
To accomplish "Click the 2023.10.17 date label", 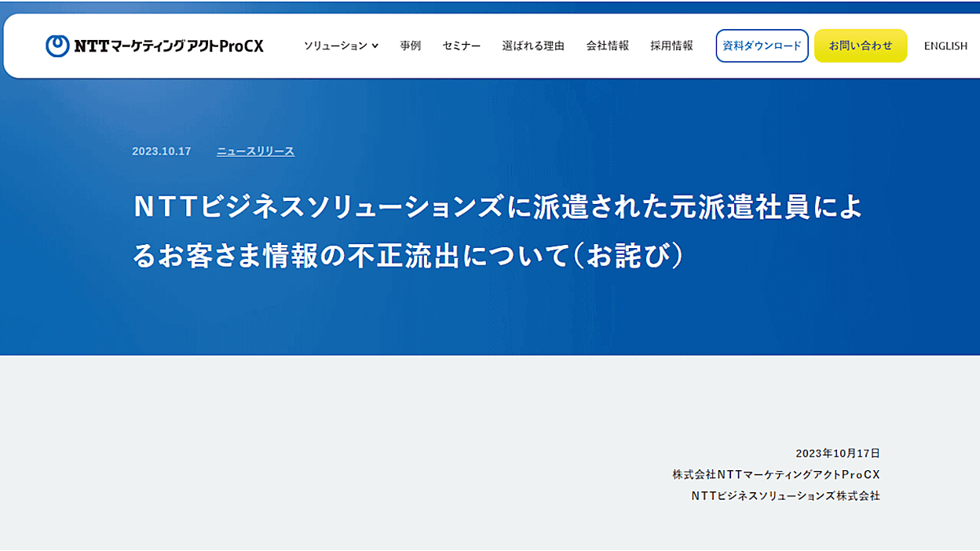I will (x=162, y=151).
